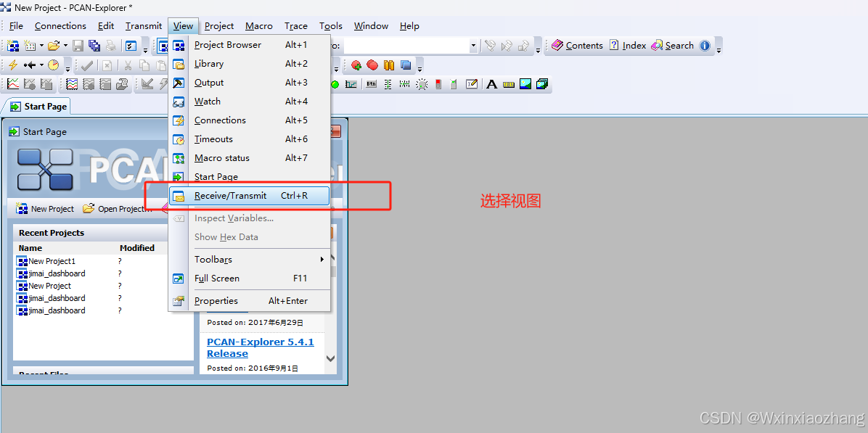Click Open Project on Start Page
Viewport: 868px width, 433px height.
[x=117, y=208]
